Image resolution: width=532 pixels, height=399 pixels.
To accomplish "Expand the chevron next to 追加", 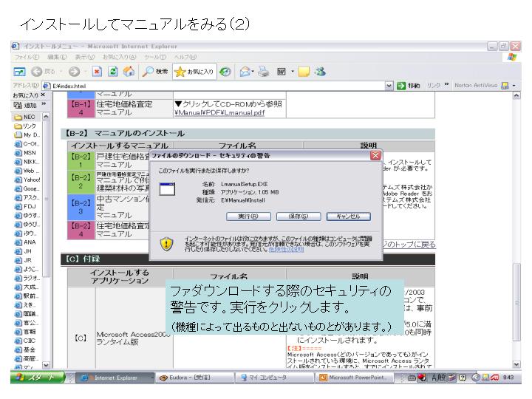I will click(x=44, y=104).
